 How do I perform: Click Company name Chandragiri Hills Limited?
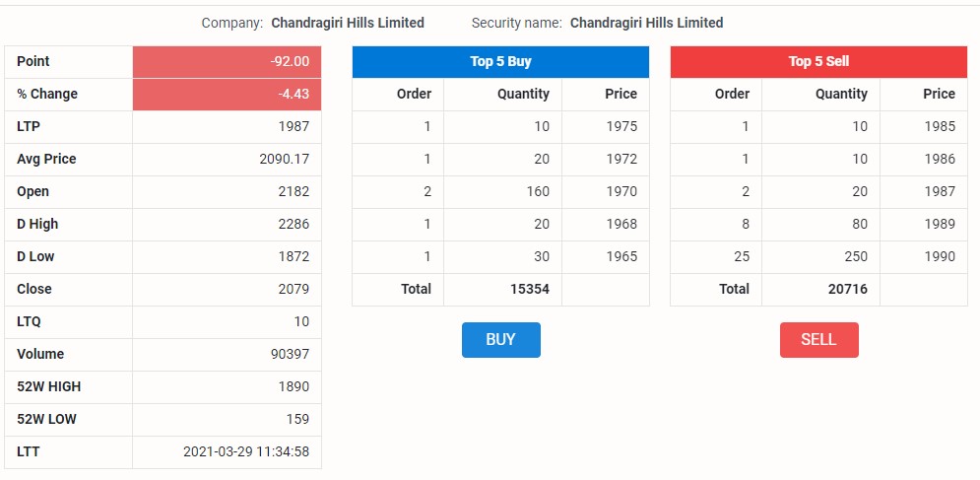pos(348,23)
